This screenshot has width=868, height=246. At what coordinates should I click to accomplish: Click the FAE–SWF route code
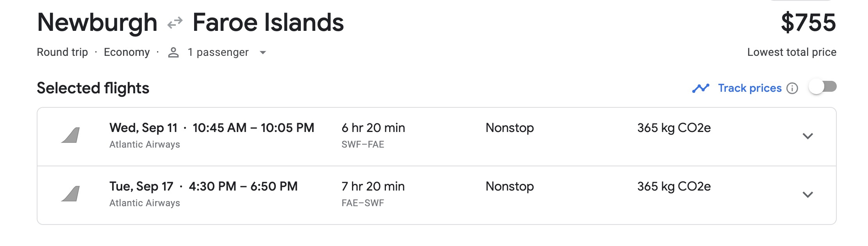[x=363, y=203]
